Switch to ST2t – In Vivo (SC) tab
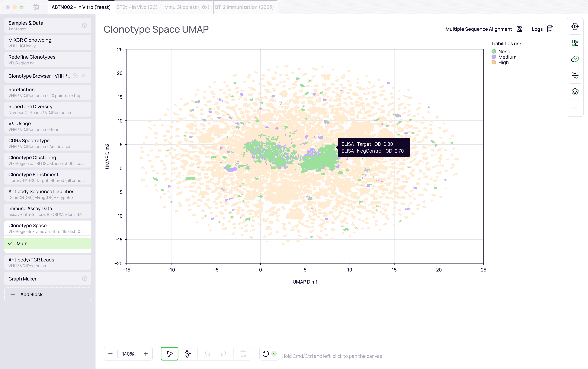 pyautogui.click(x=137, y=7)
